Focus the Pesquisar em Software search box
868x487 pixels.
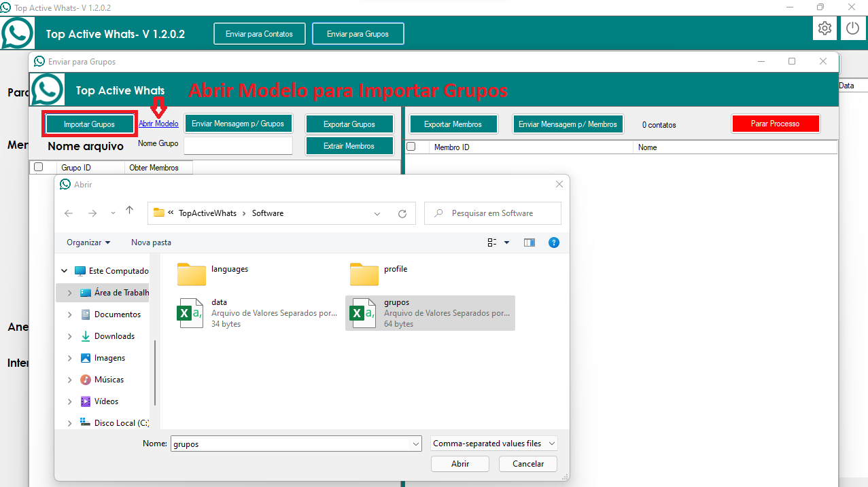(493, 213)
